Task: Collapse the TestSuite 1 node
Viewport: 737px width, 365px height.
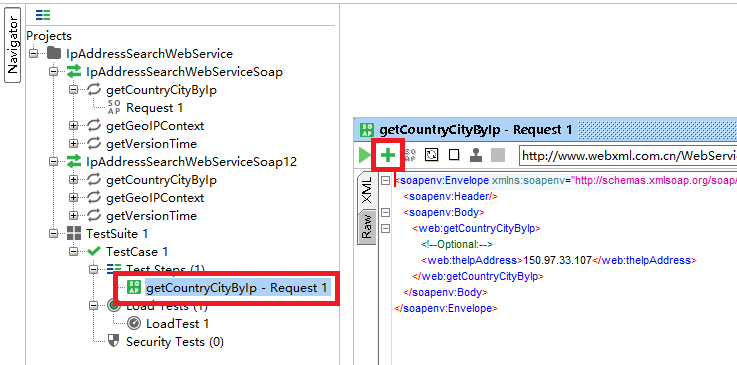Action: tap(54, 233)
